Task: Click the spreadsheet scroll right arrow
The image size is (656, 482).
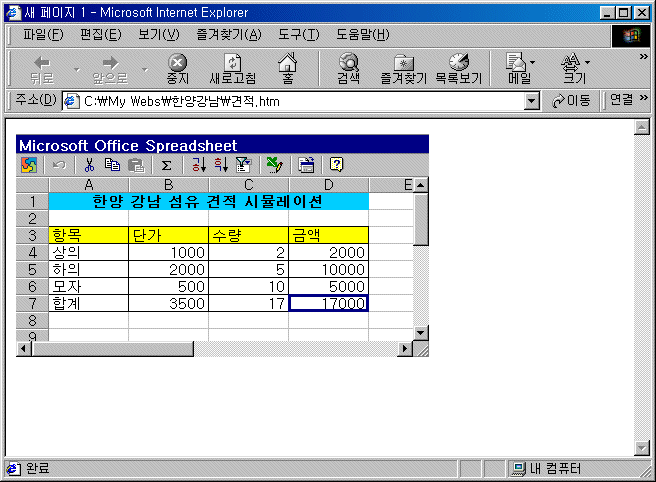Action: click(405, 349)
